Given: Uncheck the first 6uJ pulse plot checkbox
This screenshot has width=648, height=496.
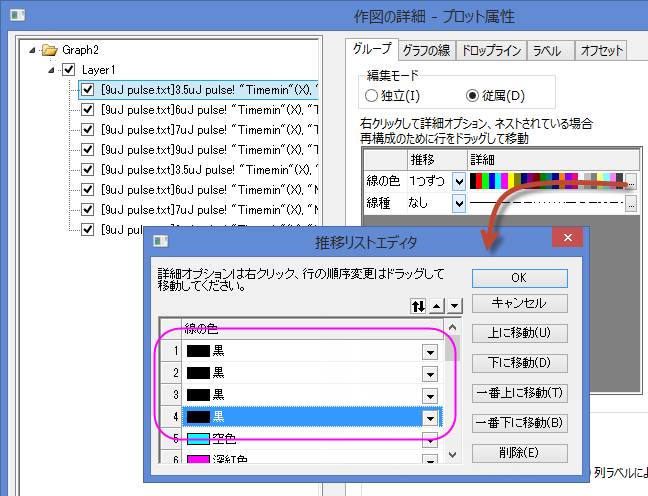Looking at the screenshot, I should [88, 110].
